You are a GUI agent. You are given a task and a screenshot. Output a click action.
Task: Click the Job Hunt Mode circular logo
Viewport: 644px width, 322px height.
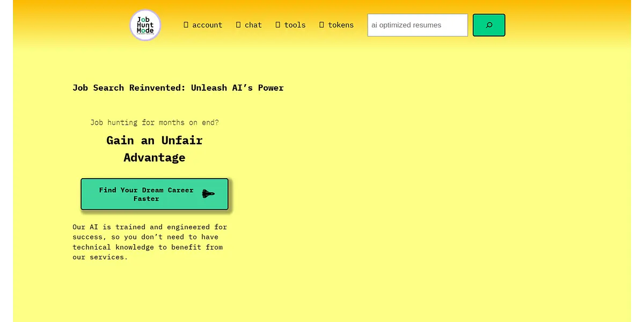click(x=145, y=25)
